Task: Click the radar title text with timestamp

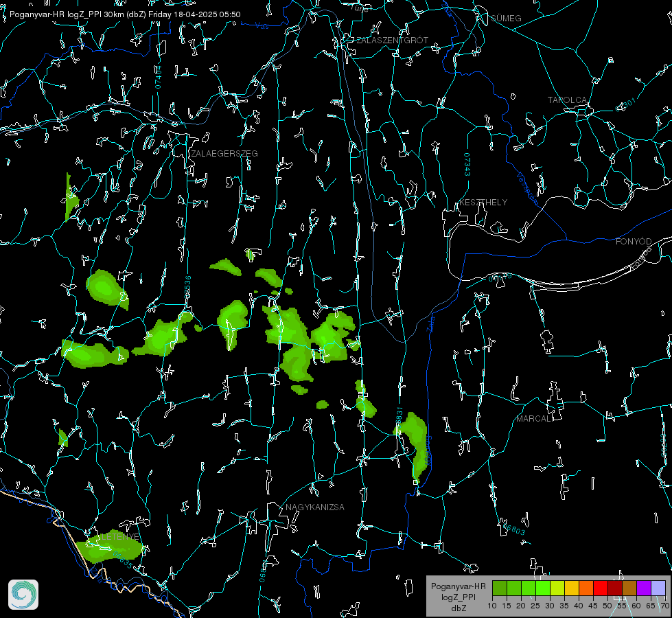Action: (x=125, y=14)
